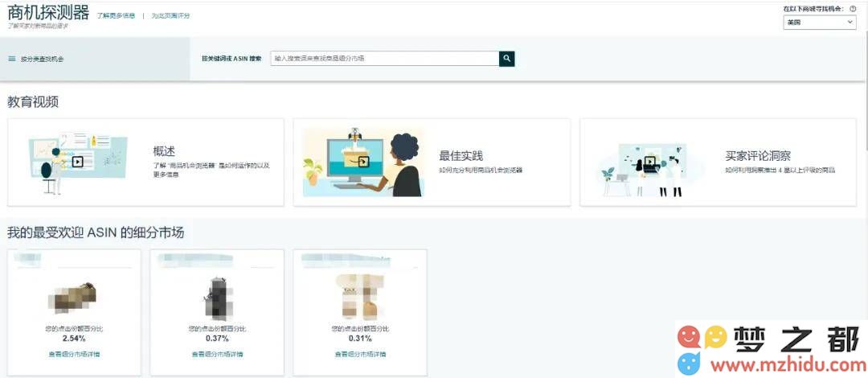Play the 概述 overview video thumbnail

coord(77,162)
